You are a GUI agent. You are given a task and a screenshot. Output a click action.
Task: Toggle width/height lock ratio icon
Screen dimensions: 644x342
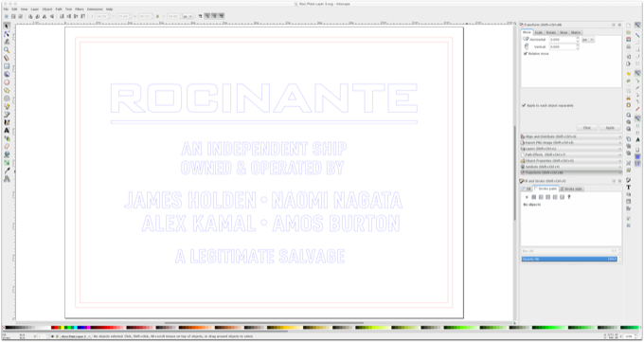157,16
